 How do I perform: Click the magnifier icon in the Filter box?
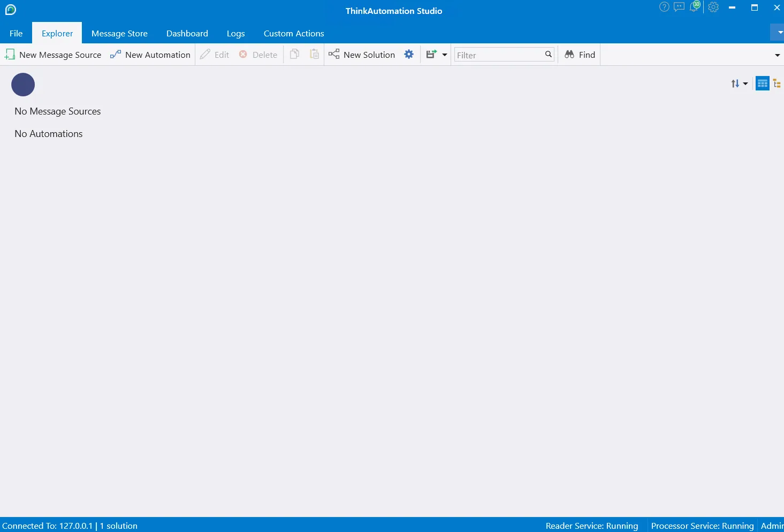point(549,54)
